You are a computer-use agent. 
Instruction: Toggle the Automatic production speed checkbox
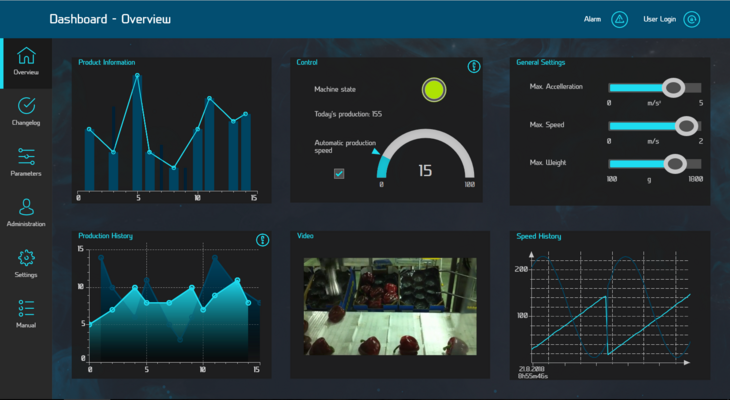click(x=339, y=173)
